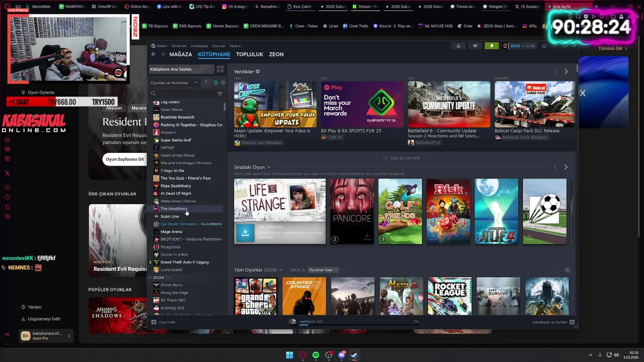The height and width of the screenshot is (362, 644).
Task: Click the Steam logo menu
Action: [x=159, y=46]
